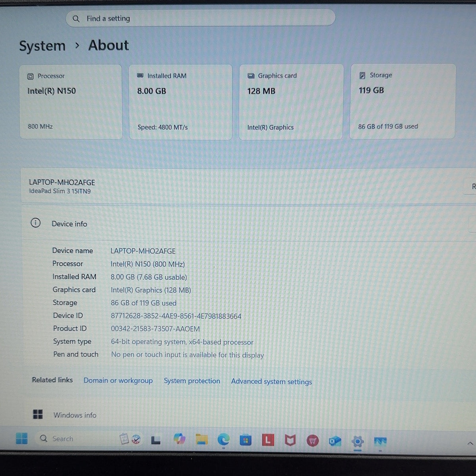Collapse the Device info section header
The height and width of the screenshot is (476, 476).
click(x=249, y=223)
